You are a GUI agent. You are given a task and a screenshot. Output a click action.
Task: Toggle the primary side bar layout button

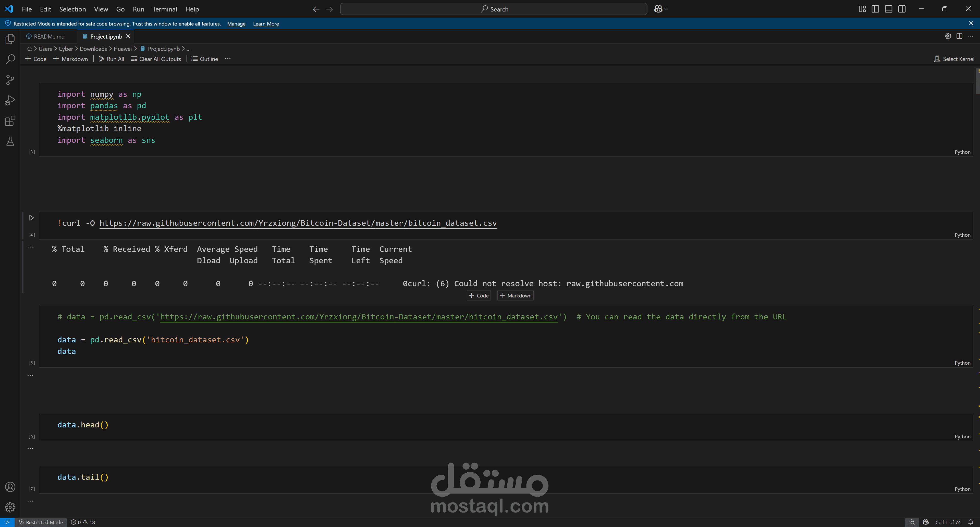[875, 9]
